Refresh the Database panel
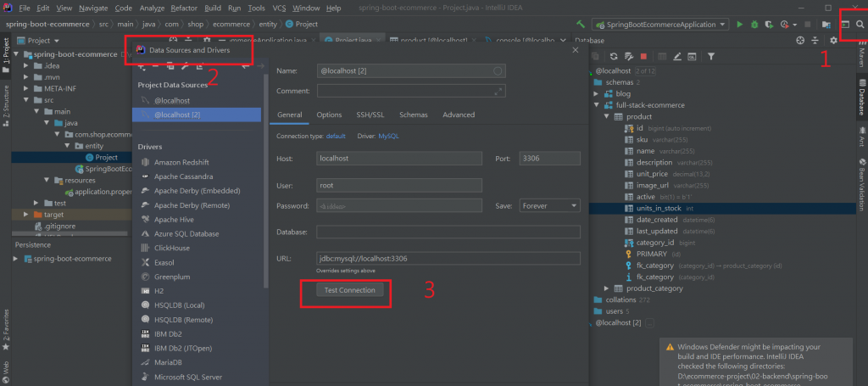 (x=614, y=56)
